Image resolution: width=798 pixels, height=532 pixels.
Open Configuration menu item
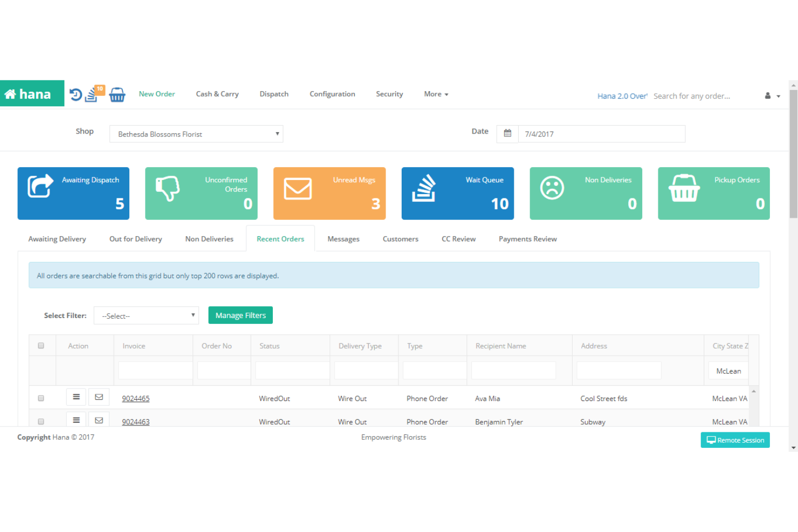pyautogui.click(x=332, y=94)
